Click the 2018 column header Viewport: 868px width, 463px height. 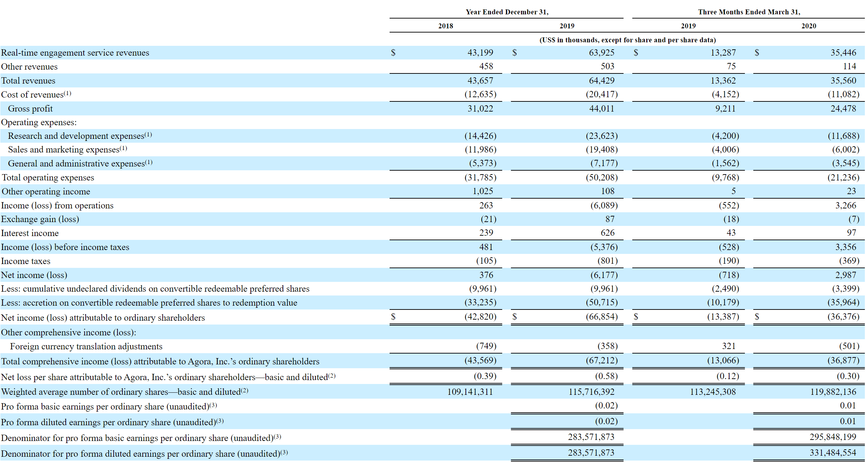[446, 26]
